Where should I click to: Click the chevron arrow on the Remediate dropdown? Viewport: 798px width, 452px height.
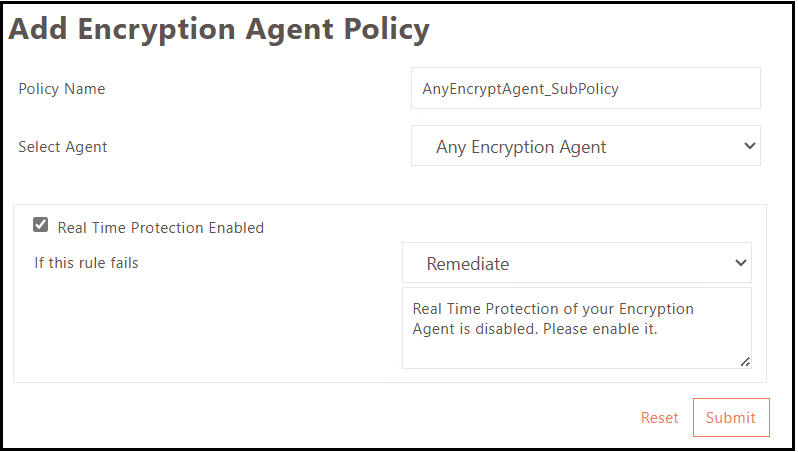coord(741,263)
